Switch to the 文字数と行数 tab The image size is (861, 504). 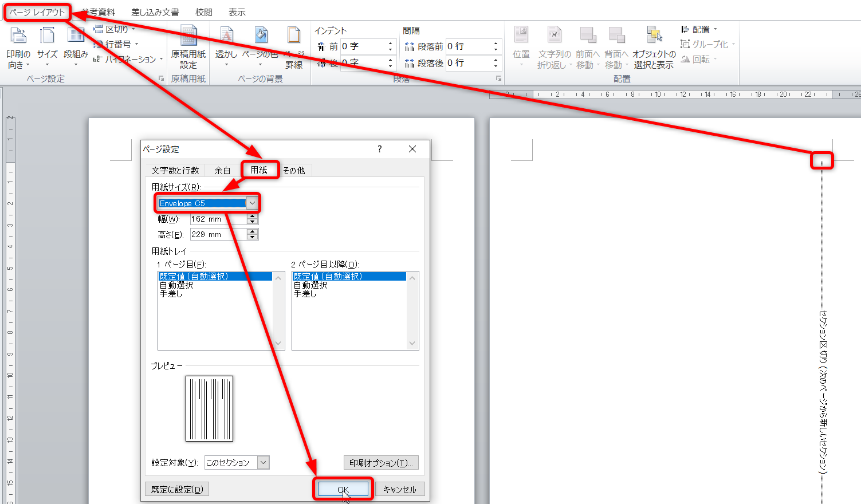(x=175, y=170)
